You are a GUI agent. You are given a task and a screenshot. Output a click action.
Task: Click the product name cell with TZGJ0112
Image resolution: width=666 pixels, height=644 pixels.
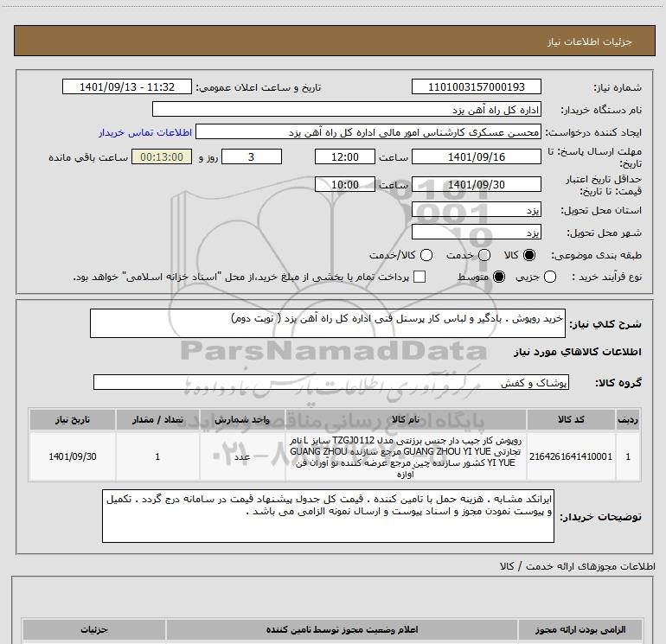[x=406, y=456]
